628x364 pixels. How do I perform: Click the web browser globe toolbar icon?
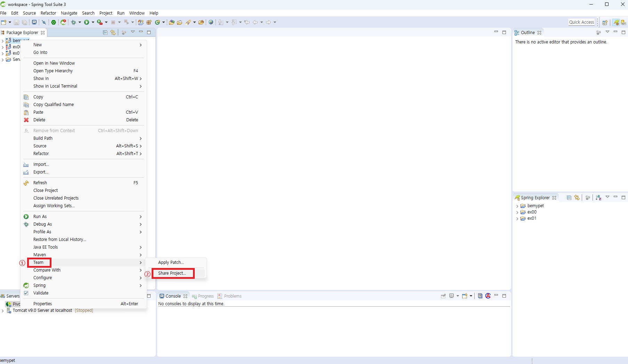[x=211, y=22]
